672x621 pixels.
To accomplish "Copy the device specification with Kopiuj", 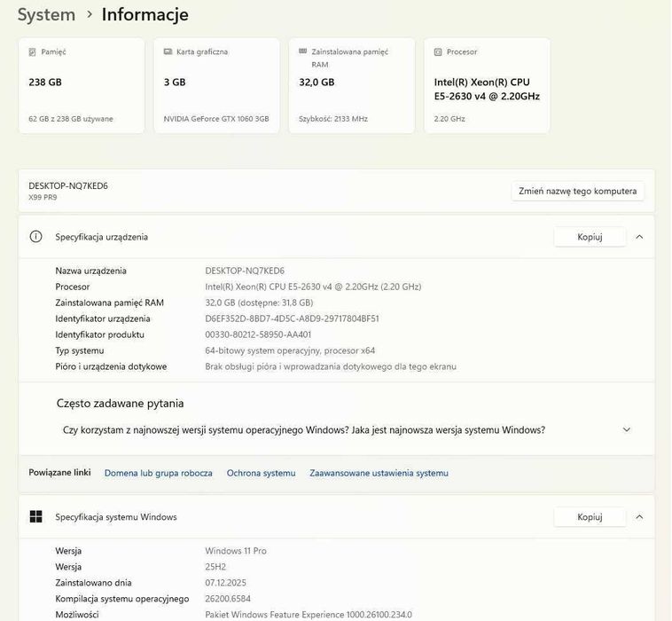I will (x=590, y=237).
